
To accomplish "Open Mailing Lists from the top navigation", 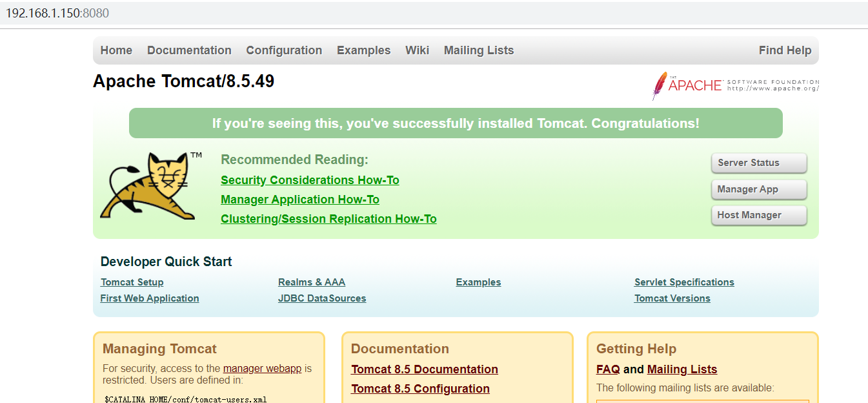I will (x=478, y=50).
